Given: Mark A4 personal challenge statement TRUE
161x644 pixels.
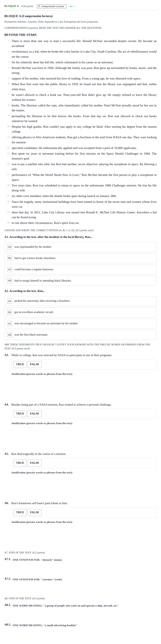Looking at the screenshot, I should 20,413.
